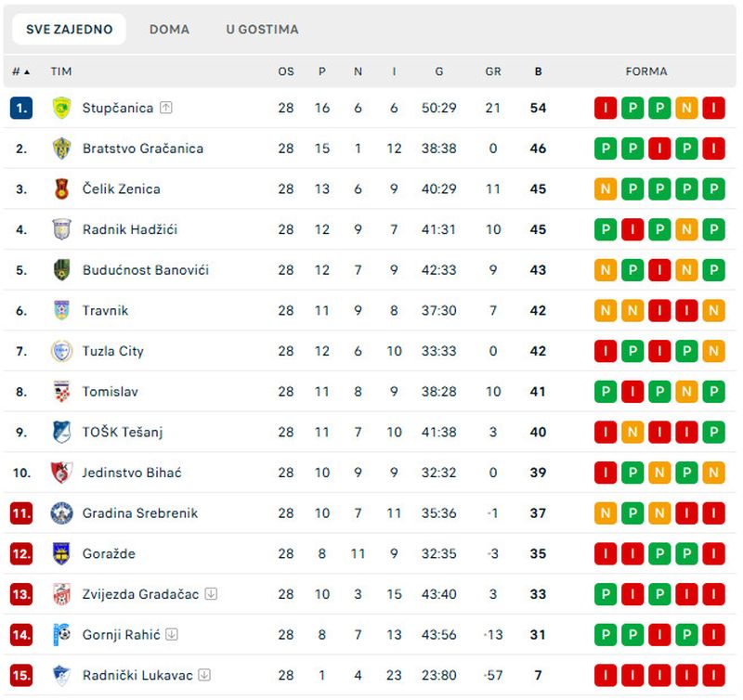The height and width of the screenshot is (700, 743).
Task: Click the relegation arrow icon beside Zvijezda Gradačac
Action: click(x=212, y=594)
